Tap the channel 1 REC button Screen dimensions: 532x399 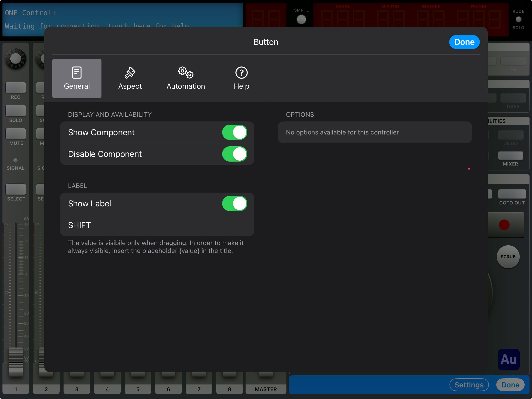pyautogui.click(x=16, y=87)
